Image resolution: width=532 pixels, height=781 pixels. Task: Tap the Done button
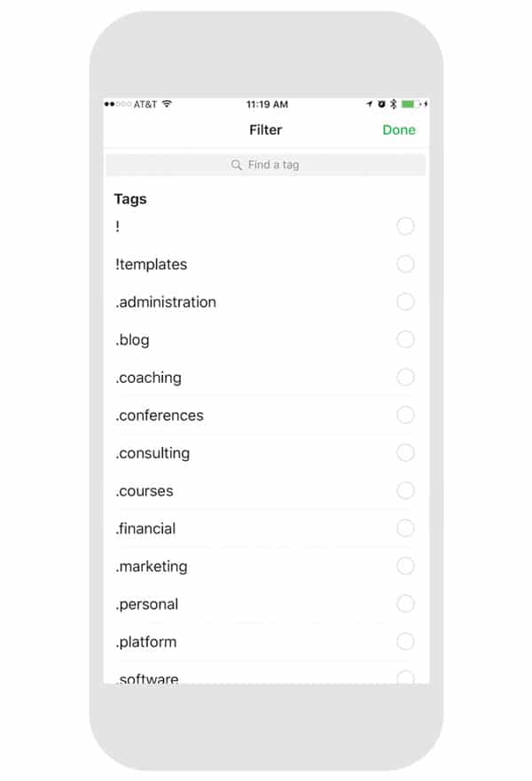pyautogui.click(x=398, y=130)
